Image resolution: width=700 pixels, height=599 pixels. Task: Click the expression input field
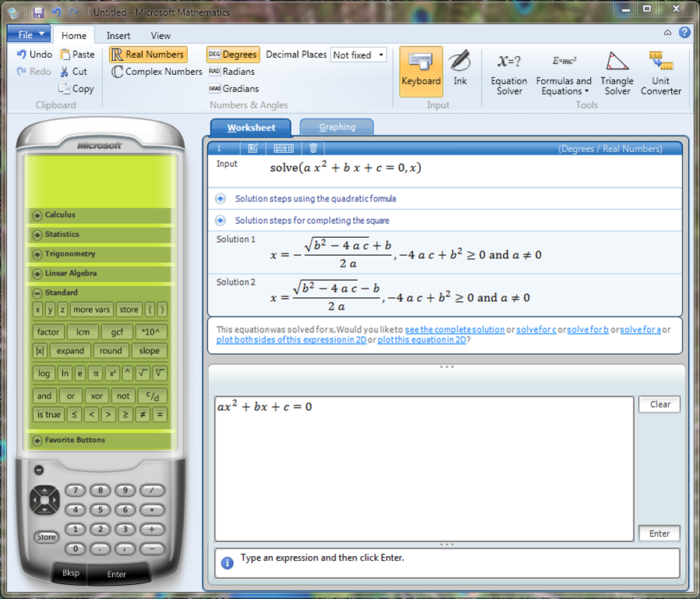click(x=425, y=464)
